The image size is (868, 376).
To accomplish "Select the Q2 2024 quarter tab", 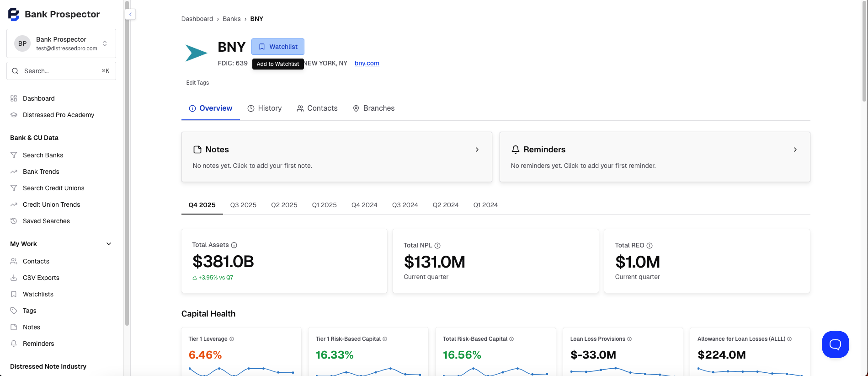I will click(x=446, y=205).
